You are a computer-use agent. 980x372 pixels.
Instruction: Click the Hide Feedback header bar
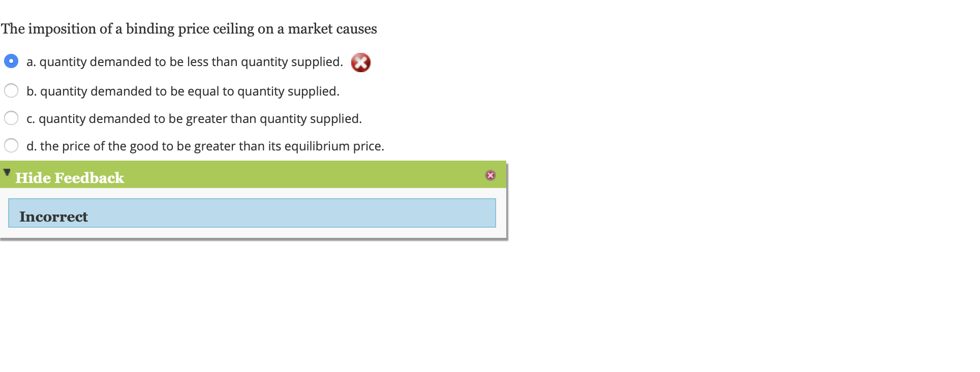pos(70,178)
